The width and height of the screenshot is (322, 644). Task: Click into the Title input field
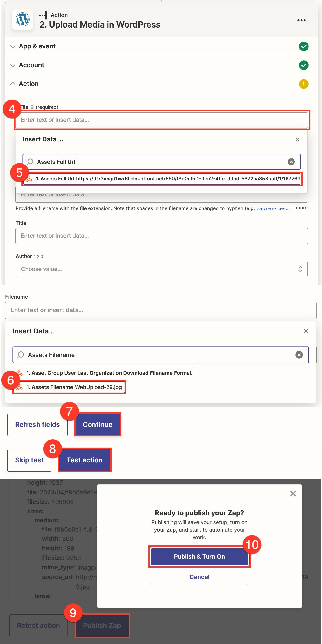tap(161, 236)
